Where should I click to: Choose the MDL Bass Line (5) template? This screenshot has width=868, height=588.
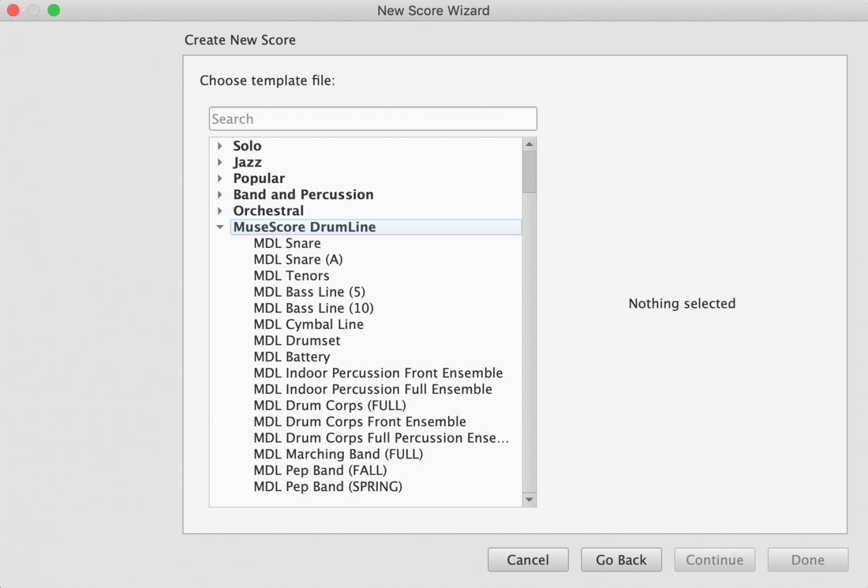click(308, 291)
